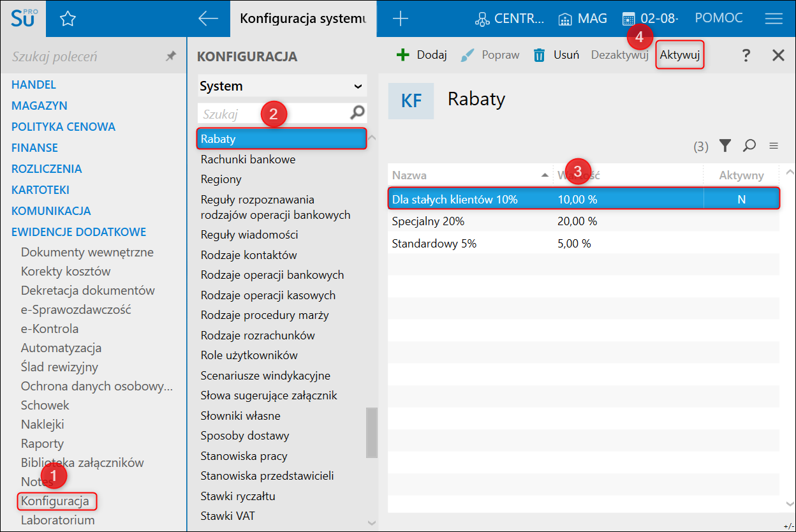Click the favorites star icon
This screenshot has width=796, height=532.
point(68,19)
